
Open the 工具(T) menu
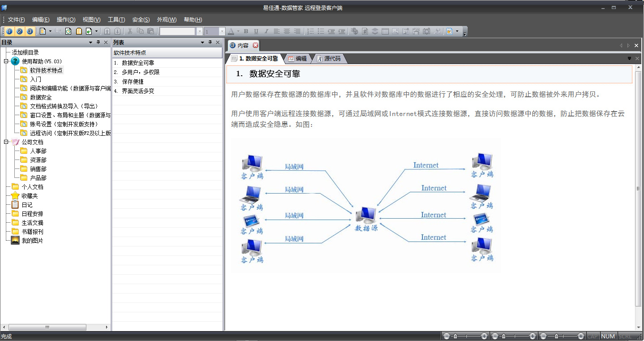[x=116, y=20]
